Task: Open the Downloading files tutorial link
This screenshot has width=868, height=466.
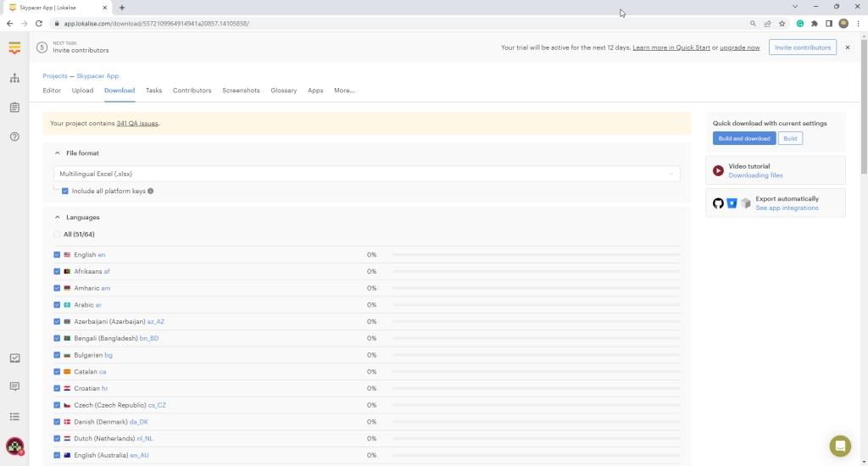Action: point(755,175)
